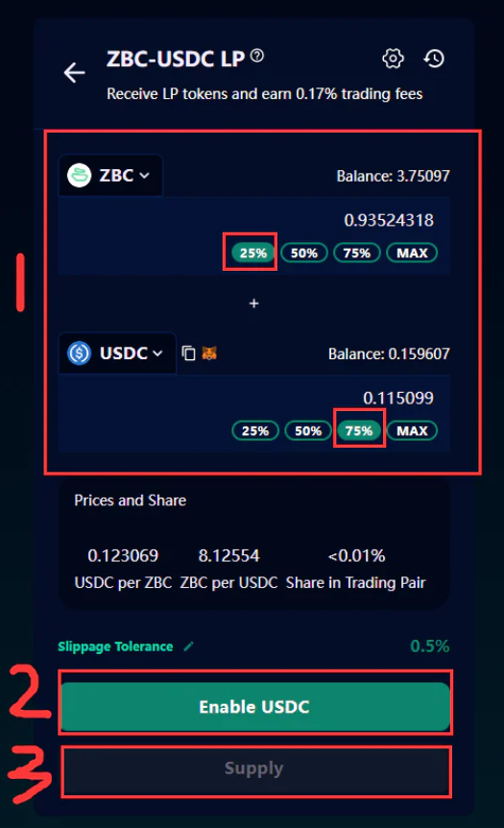This screenshot has width=504, height=828.
Task: Open the USDC token dropdown chevron
Action: pyautogui.click(x=157, y=353)
